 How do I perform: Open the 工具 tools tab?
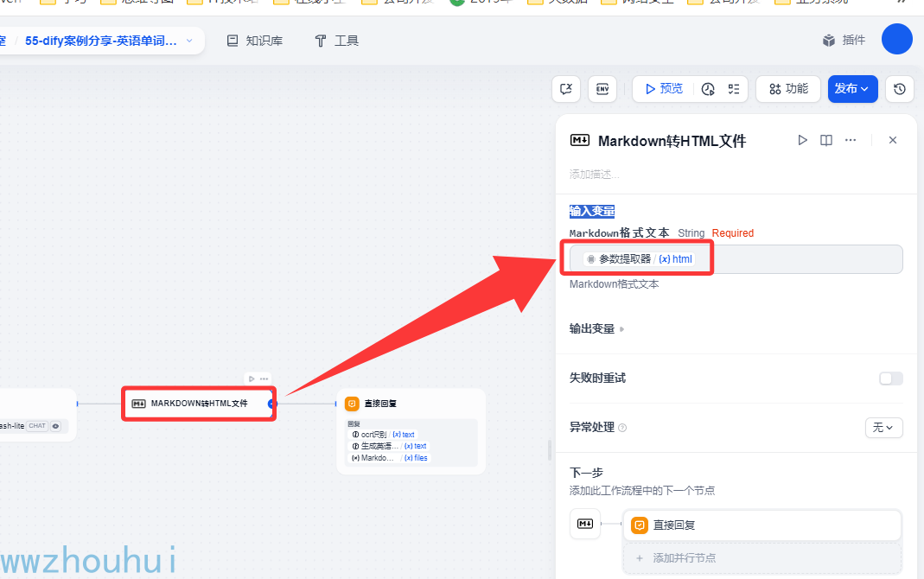click(336, 41)
